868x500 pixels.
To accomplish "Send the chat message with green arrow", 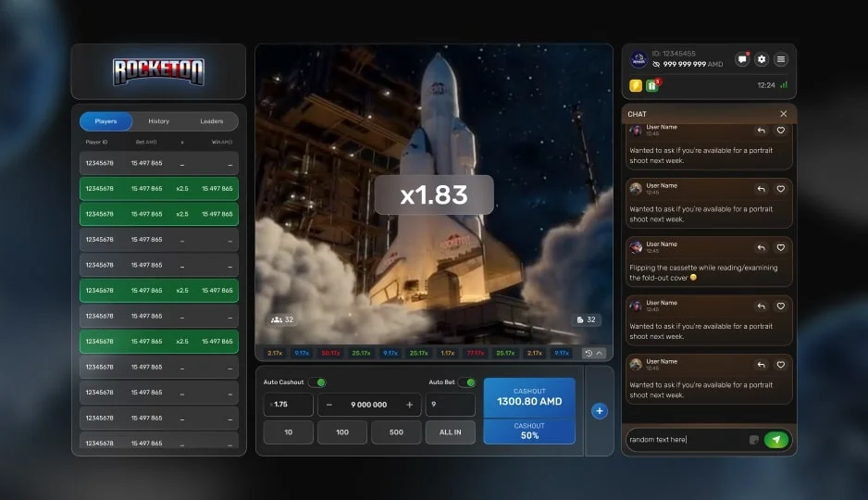I will (x=776, y=439).
